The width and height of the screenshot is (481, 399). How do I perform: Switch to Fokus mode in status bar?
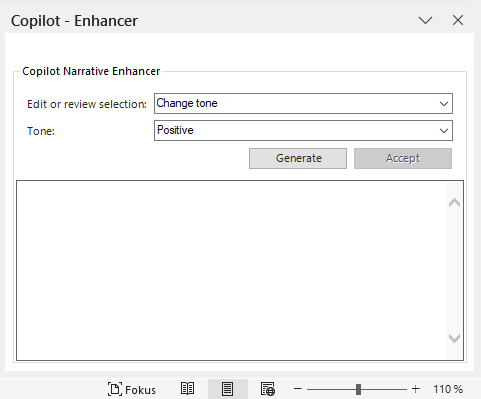pos(132,389)
